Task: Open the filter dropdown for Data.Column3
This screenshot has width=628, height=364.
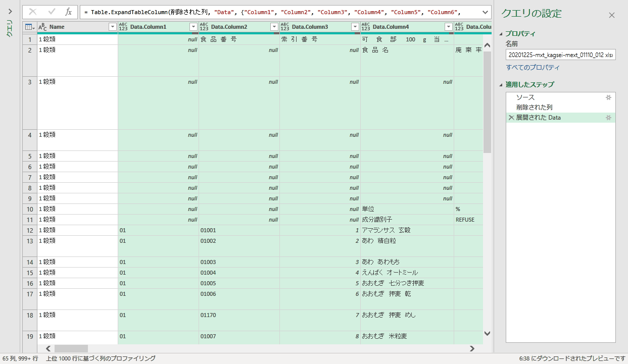Action: point(355,27)
